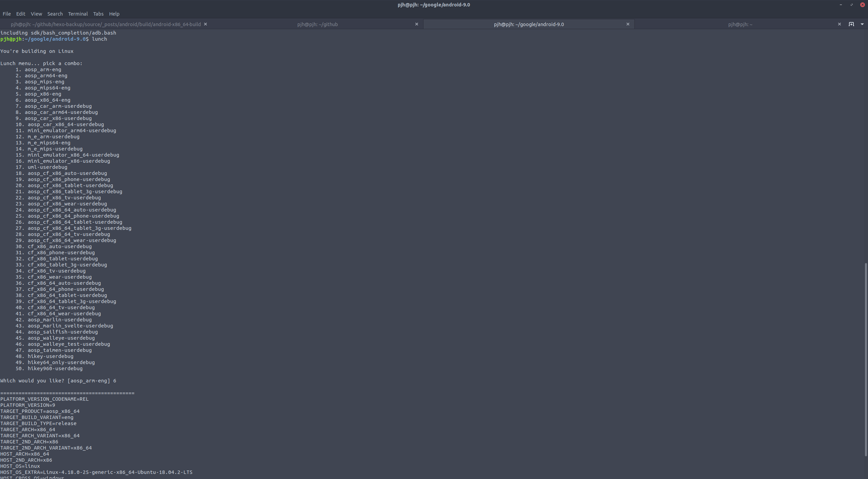Open the File menu

pyautogui.click(x=7, y=14)
